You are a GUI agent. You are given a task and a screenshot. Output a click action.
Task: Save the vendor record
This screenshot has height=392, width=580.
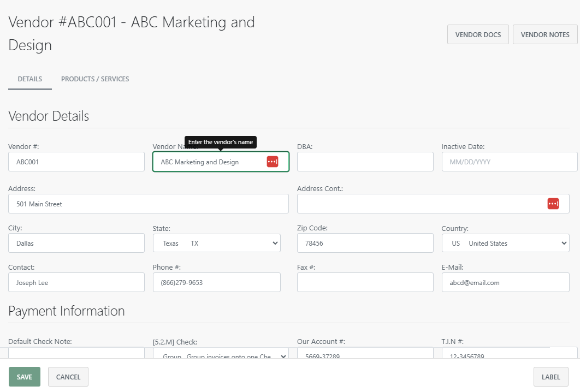25,377
